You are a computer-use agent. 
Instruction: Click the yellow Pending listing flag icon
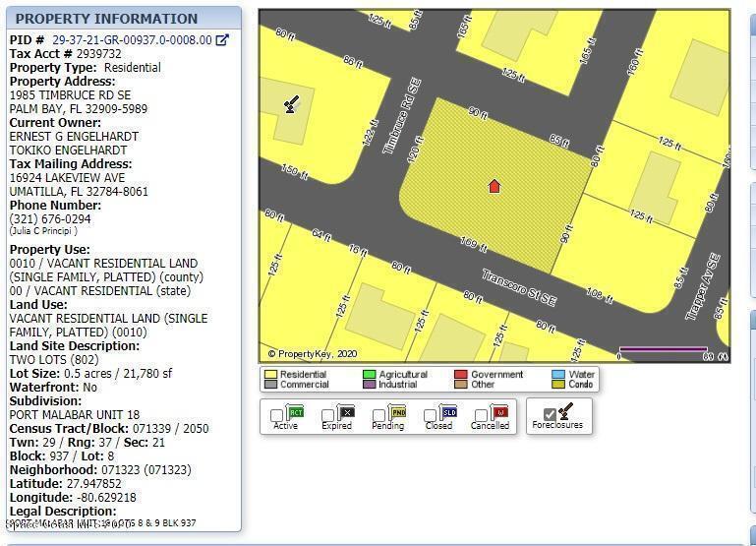click(397, 412)
